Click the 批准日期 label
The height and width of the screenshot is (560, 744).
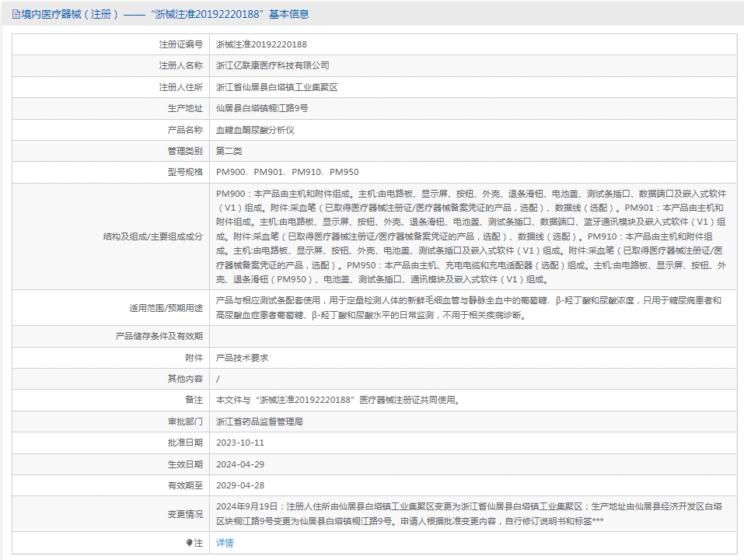185,443
